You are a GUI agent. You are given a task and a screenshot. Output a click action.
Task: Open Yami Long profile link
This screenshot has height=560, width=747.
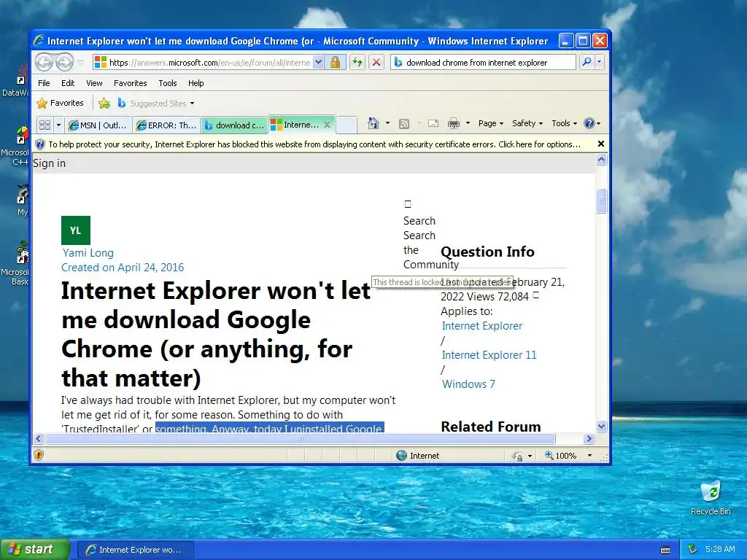88,253
